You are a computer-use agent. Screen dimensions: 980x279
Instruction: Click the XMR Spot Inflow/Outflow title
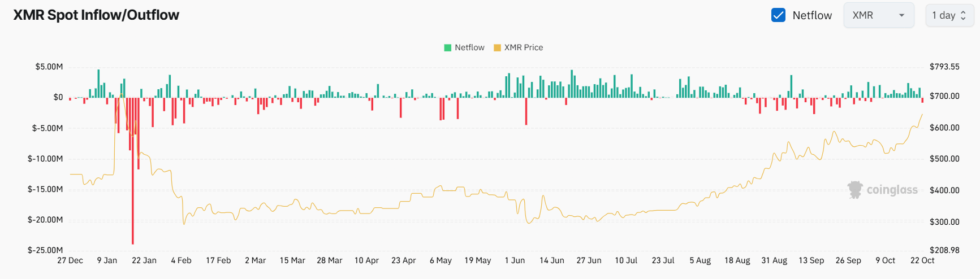pyautogui.click(x=96, y=15)
